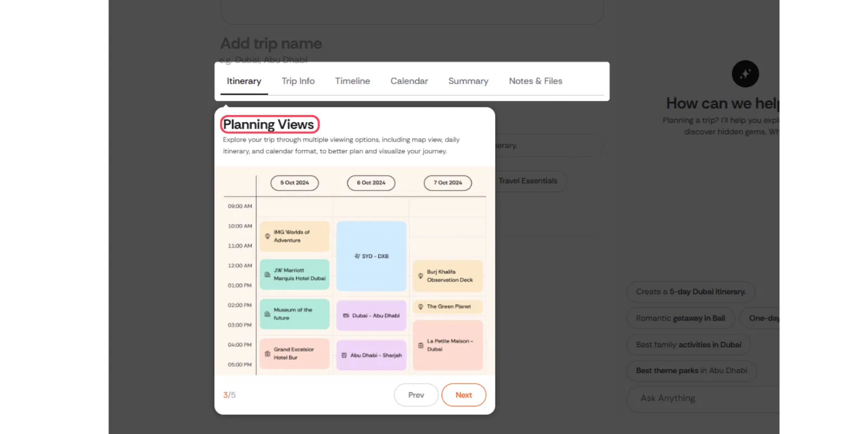This screenshot has width=868, height=434.
Task: Click Prev in the Planning Views tour
Action: [416, 395]
